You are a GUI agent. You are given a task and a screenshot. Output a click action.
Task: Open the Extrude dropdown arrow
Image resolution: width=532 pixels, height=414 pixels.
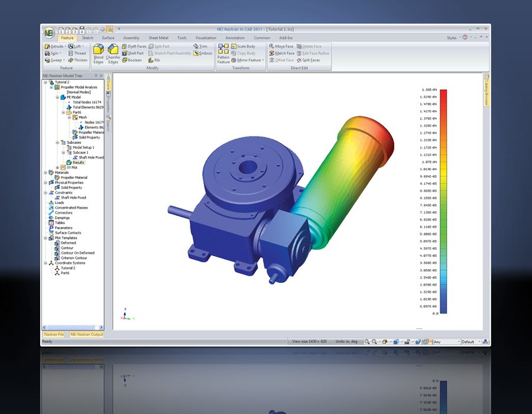65,47
